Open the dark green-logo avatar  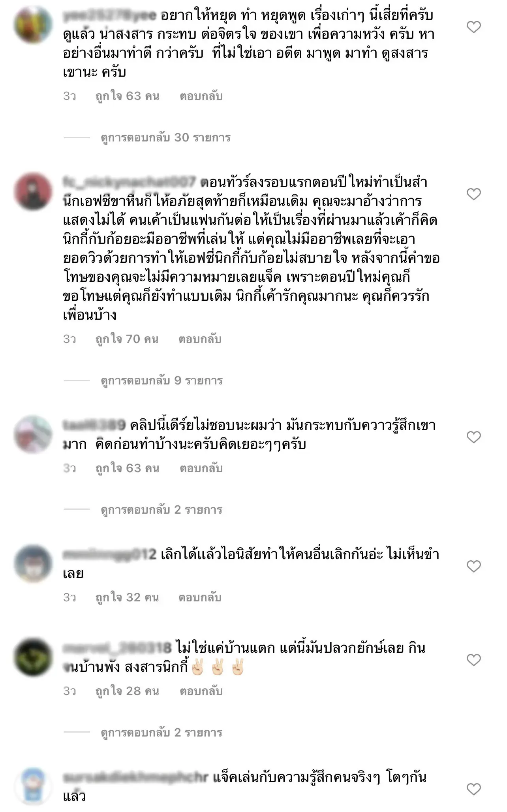pos(33,658)
